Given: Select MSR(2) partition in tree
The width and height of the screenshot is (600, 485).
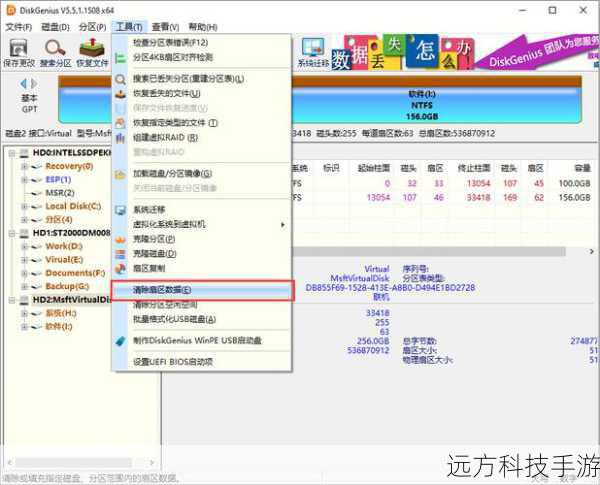Looking at the screenshot, I should pos(60,193).
